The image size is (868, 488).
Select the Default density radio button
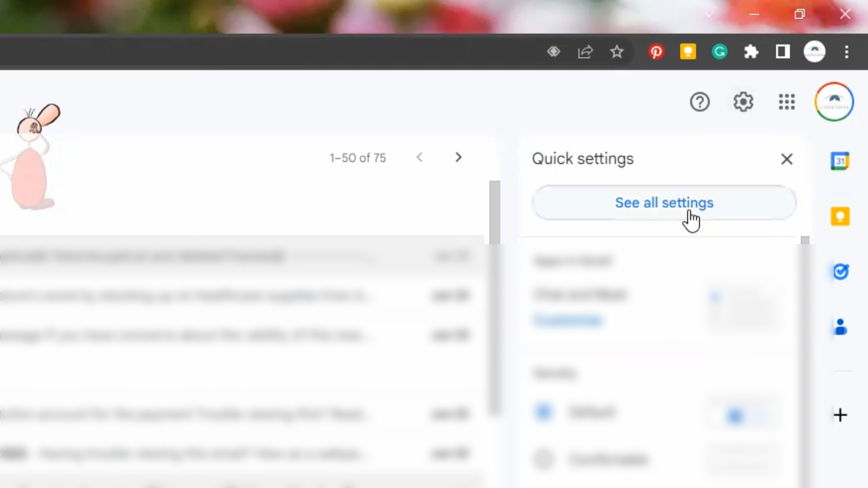point(543,412)
